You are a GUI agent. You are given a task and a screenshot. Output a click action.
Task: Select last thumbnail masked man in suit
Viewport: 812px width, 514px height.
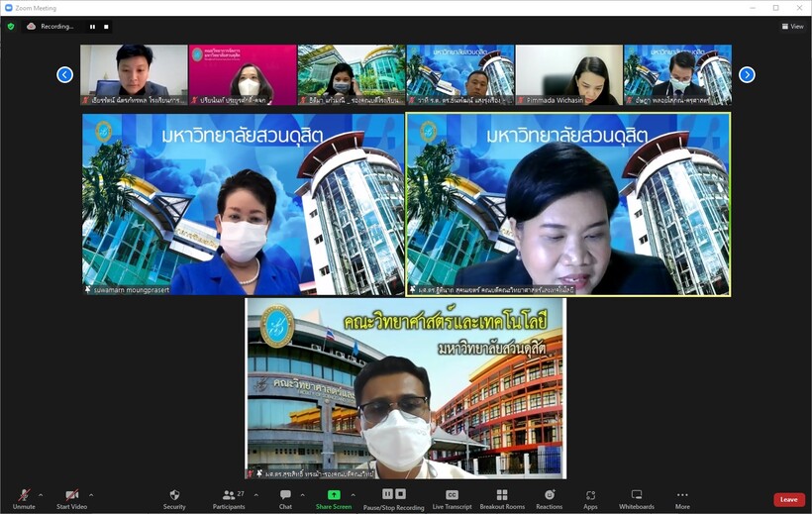(x=677, y=74)
